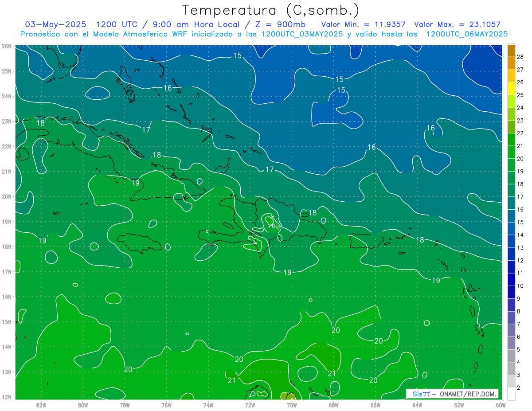Click the "20N" latitude axis label
Viewport: 532px width, 411px height.
pyautogui.click(x=7, y=196)
